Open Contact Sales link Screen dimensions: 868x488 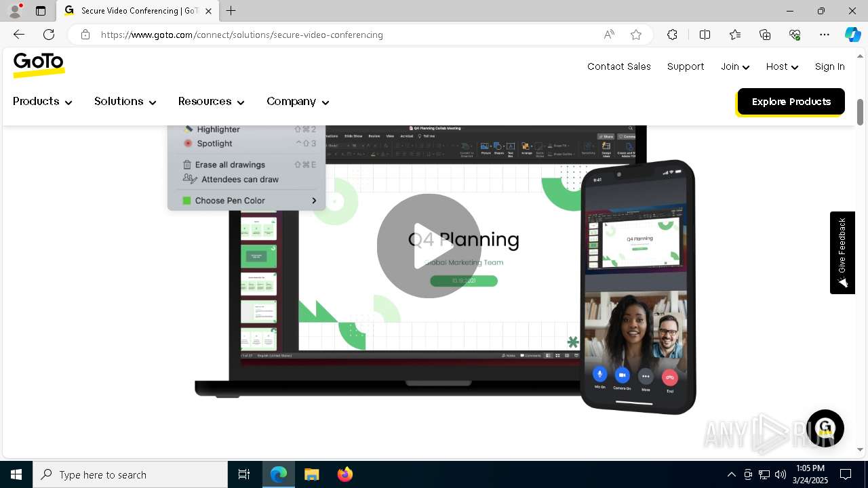[619, 66]
